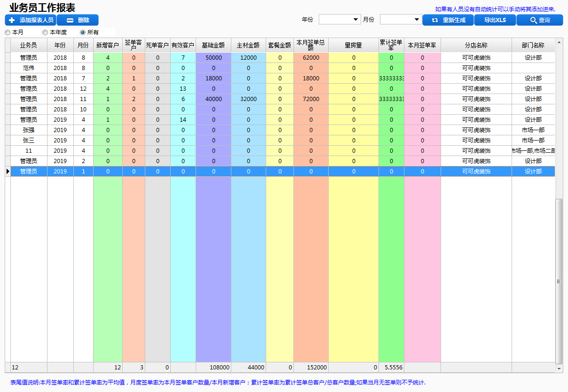Click the 删除 button
Image resolution: width=568 pixels, height=392 pixels.
tap(78, 20)
